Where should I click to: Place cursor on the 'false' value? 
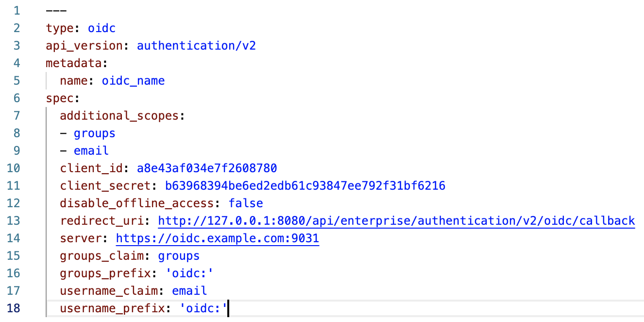(x=246, y=203)
